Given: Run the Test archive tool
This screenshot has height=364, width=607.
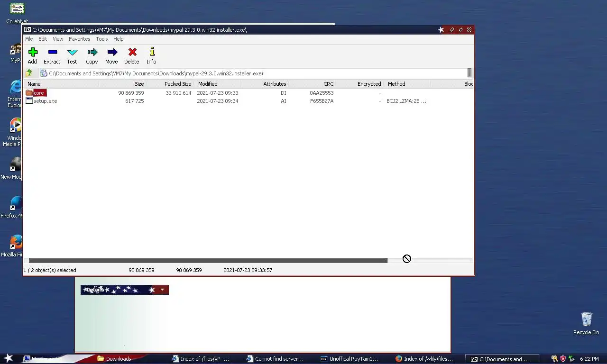Looking at the screenshot, I should click(72, 52).
